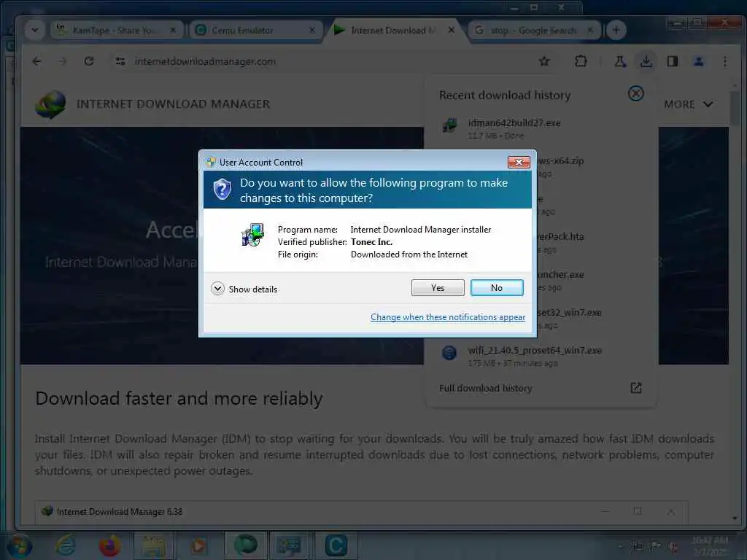Click the scrollbar down arrow
The width and height of the screenshot is (747, 560).
[x=735, y=518]
